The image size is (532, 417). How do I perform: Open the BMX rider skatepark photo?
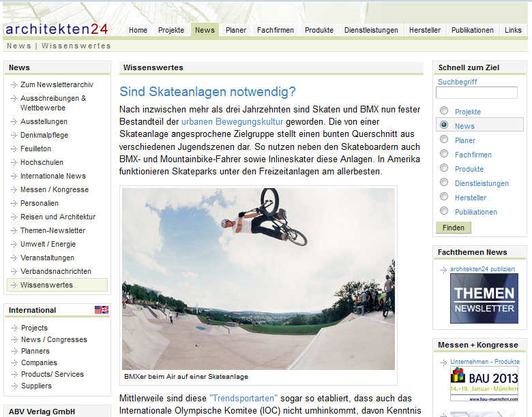click(258, 279)
